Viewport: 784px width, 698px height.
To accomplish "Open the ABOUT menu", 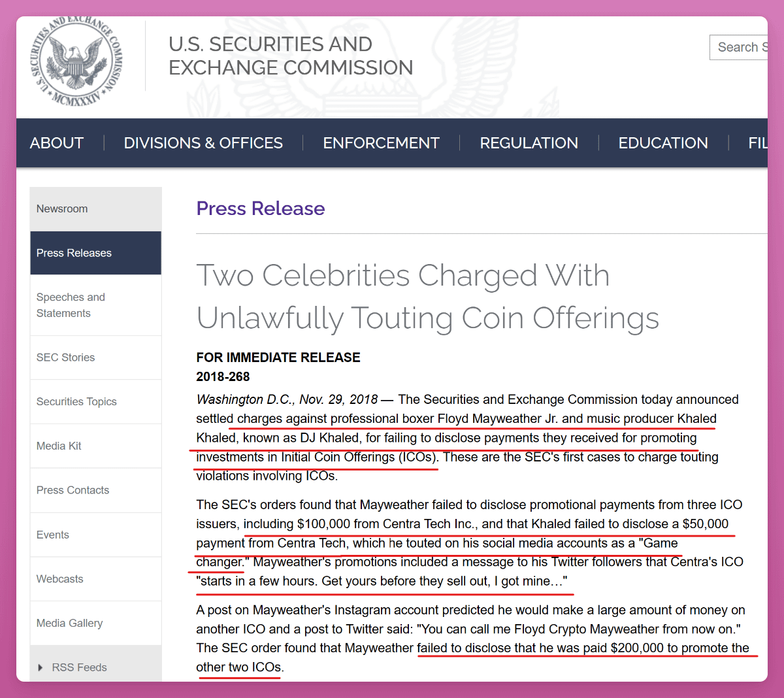I will click(57, 143).
